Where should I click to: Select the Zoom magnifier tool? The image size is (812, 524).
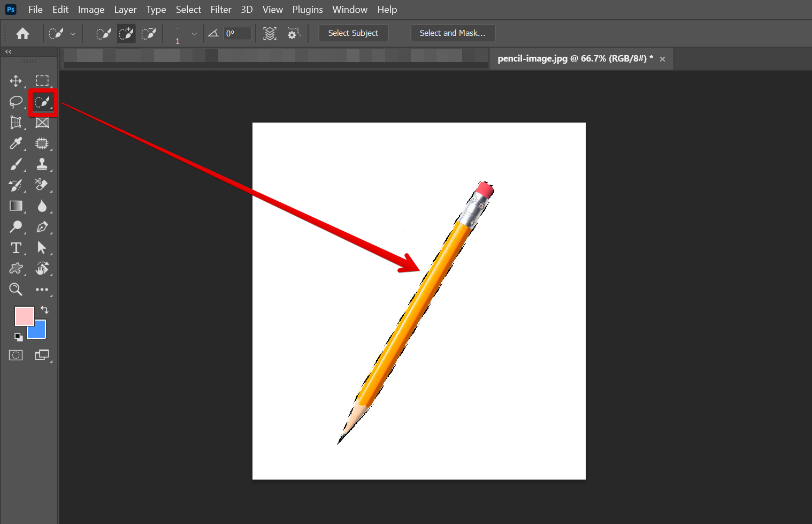(16, 290)
